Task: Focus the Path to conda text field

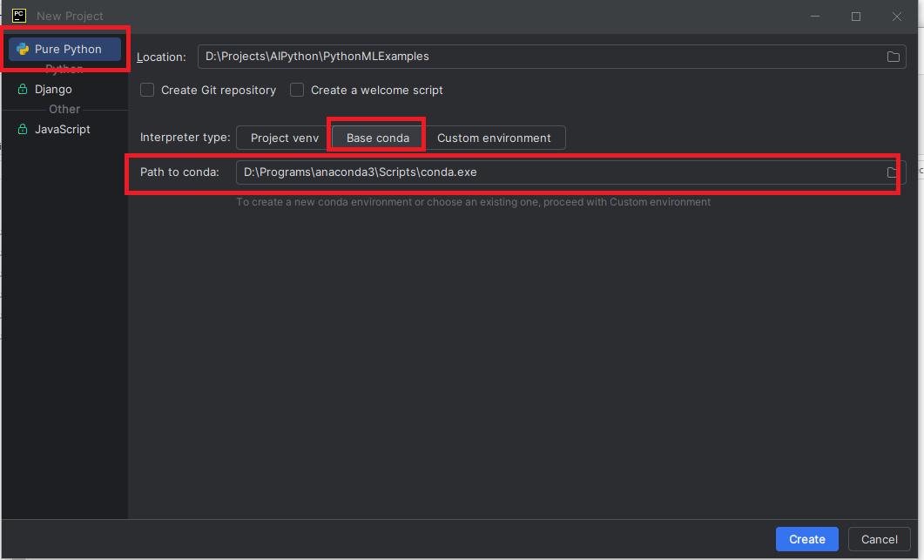Action: [x=557, y=172]
